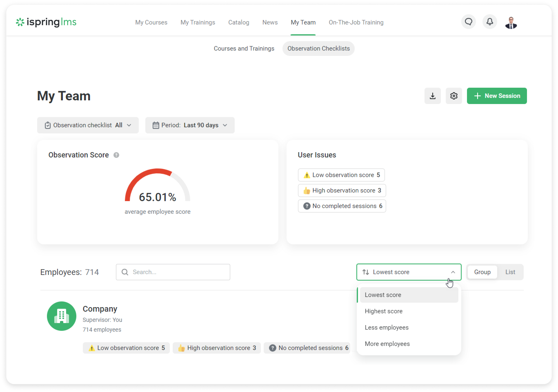This screenshot has height=392, width=558.
Task: Click the green Company building icon
Action: click(x=62, y=316)
